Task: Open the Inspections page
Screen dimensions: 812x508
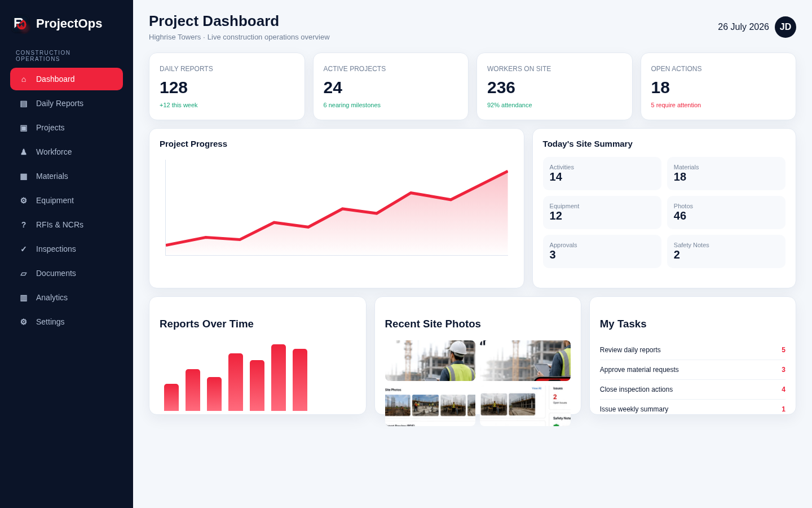Action: click(67, 249)
